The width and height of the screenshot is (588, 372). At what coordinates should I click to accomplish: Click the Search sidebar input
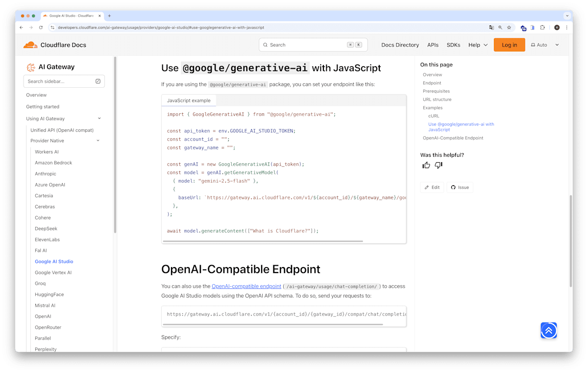point(64,81)
